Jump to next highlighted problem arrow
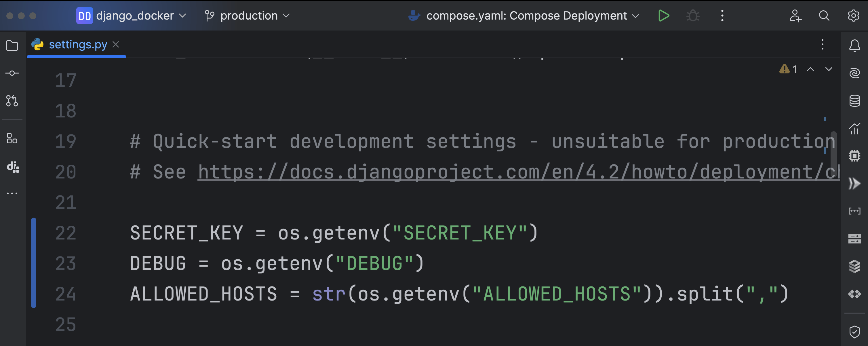Viewport: 868px width, 346px height. click(829, 69)
